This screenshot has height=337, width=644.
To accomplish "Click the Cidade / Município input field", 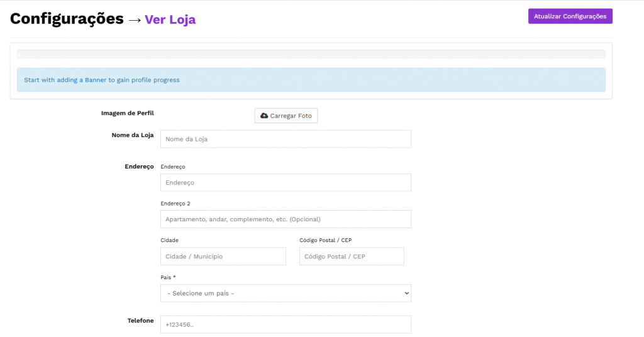I will 223,257.
